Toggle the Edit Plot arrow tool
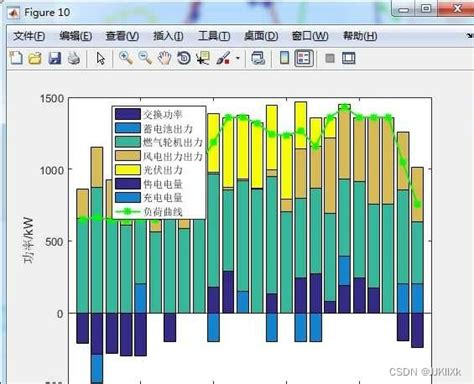This screenshot has height=384, width=474. (x=100, y=58)
